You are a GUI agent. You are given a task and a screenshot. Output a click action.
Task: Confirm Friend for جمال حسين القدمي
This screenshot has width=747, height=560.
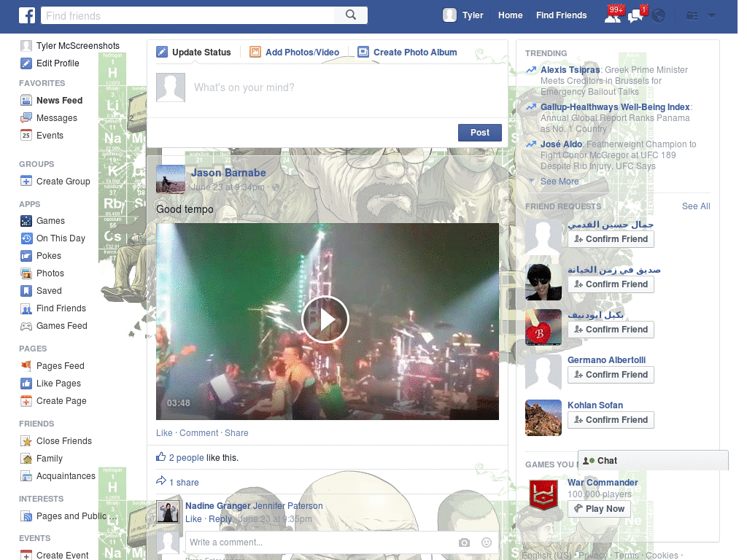611,239
